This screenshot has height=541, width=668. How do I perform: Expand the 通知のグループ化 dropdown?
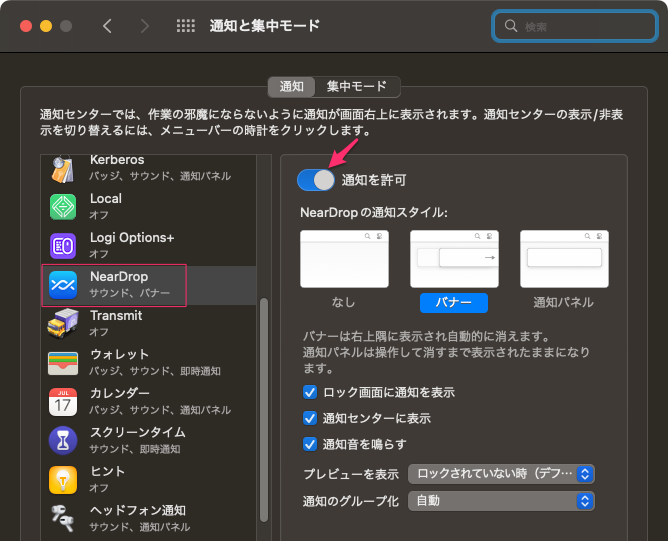502,501
